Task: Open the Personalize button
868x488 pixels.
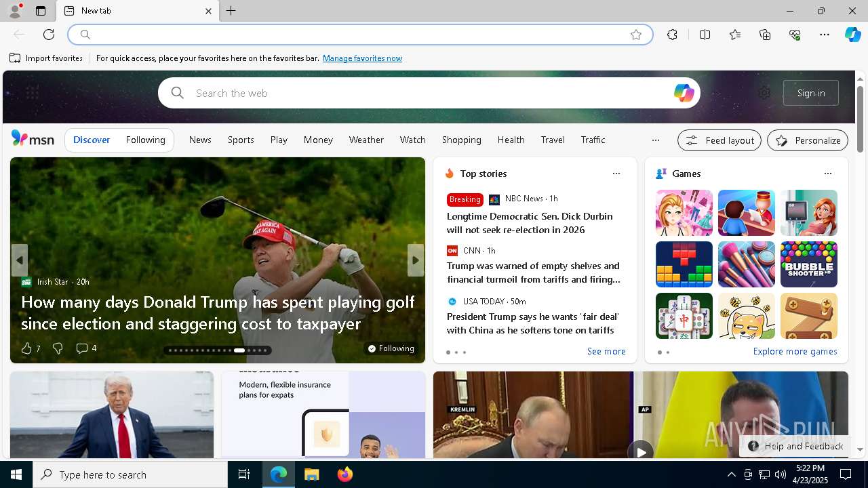Action: (x=808, y=140)
